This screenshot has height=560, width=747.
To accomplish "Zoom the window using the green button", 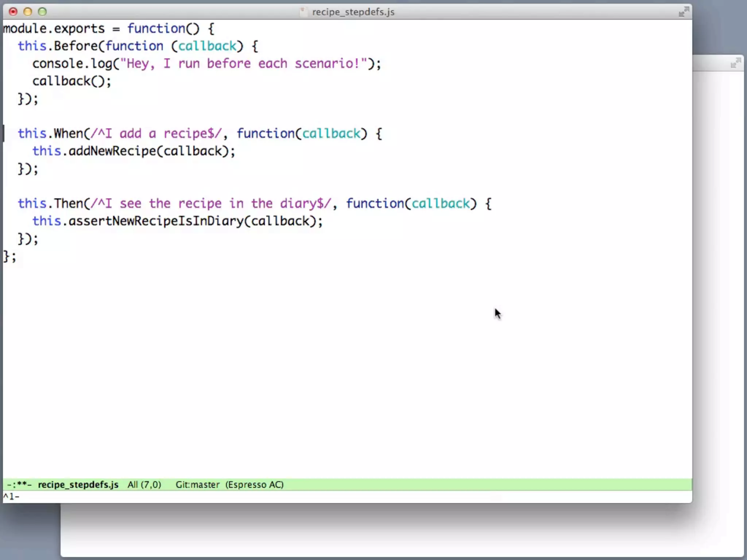I will pyautogui.click(x=42, y=12).
